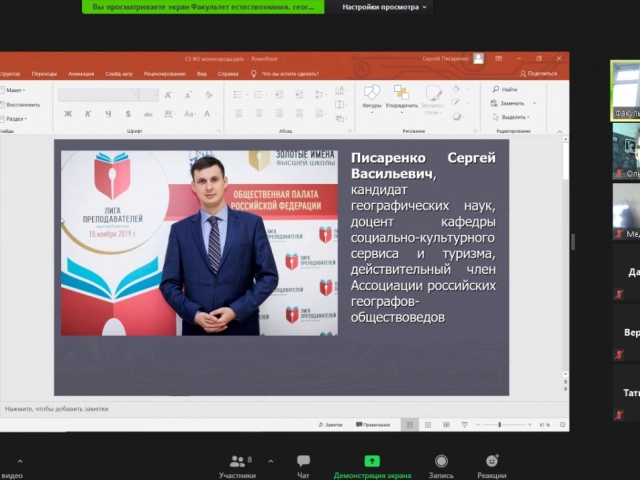
Task: Open the Participants list in Zoom
Action: (238, 466)
